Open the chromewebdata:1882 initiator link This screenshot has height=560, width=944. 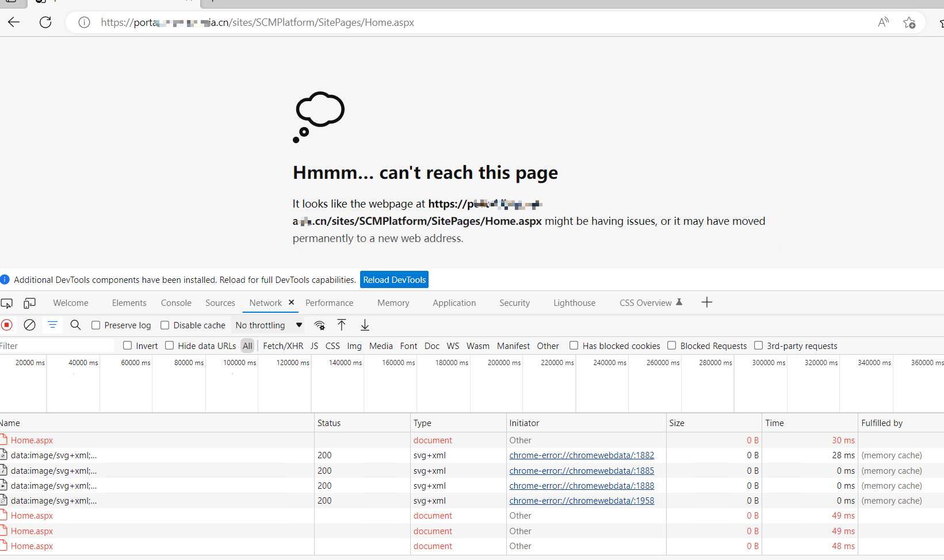pos(581,455)
